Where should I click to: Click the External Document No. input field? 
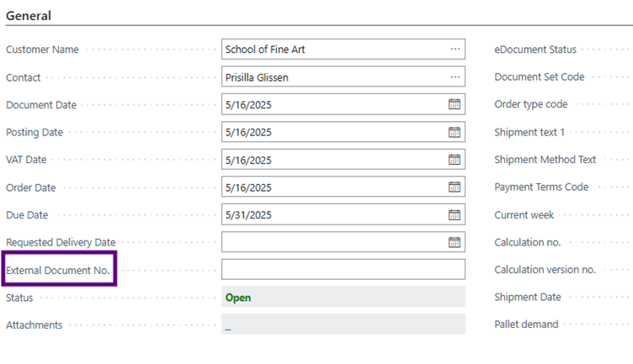pyautogui.click(x=343, y=269)
